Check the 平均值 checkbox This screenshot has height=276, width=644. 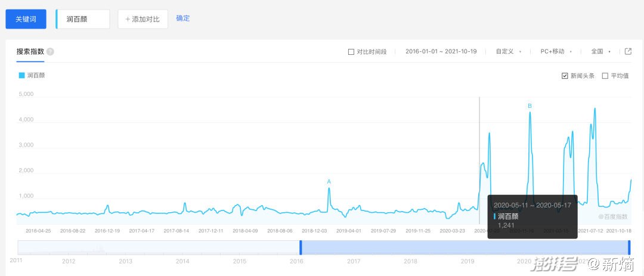pyautogui.click(x=605, y=76)
